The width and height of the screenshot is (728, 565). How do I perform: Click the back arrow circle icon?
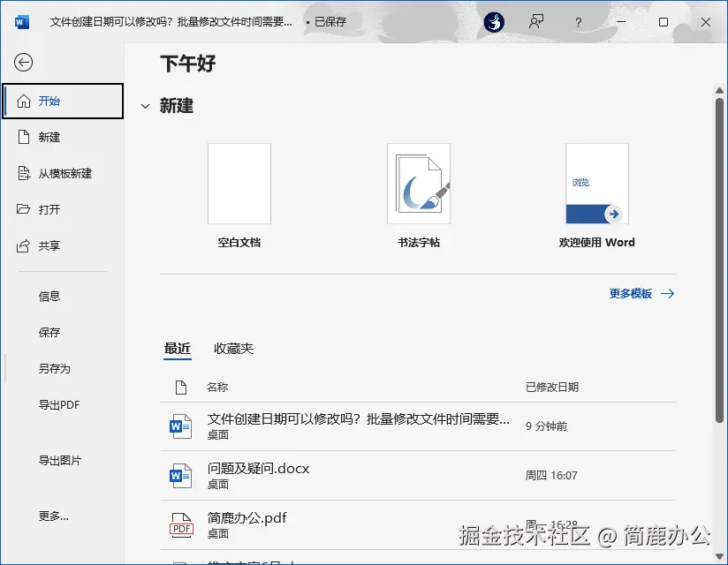[x=23, y=62]
